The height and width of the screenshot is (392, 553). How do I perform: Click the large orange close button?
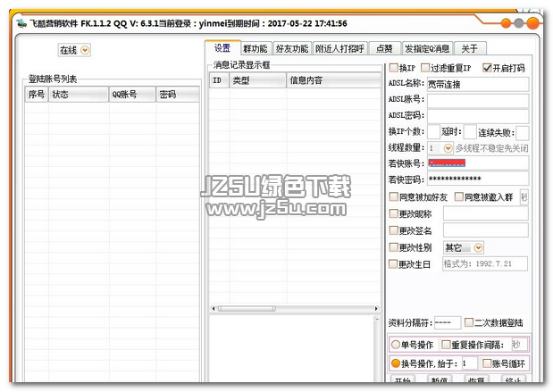pos(532,23)
